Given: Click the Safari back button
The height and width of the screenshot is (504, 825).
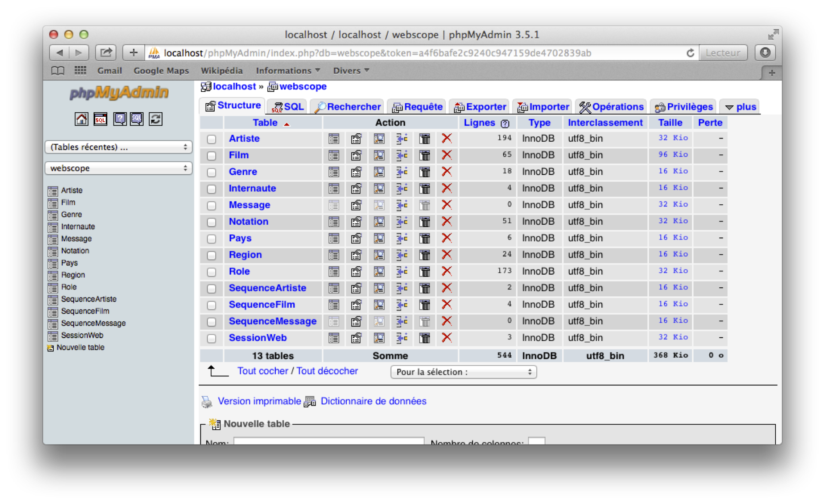Looking at the screenshot, I should (x=60, y=53).
